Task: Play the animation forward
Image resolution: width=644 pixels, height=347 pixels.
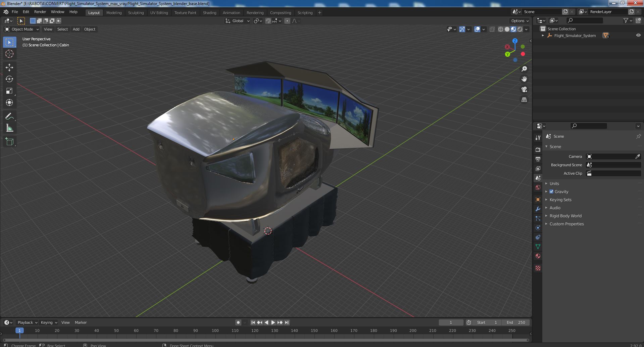Action: [x=273, y=322]
